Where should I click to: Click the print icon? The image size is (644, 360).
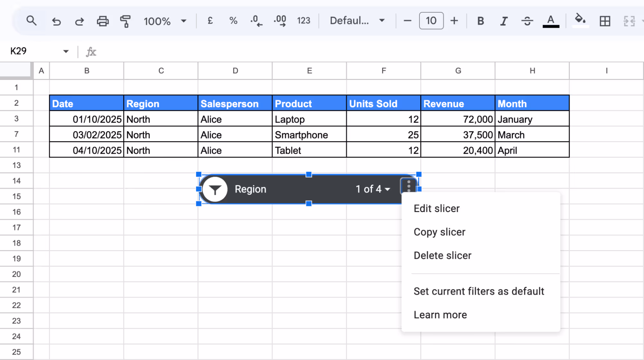(x=102, y=21)
